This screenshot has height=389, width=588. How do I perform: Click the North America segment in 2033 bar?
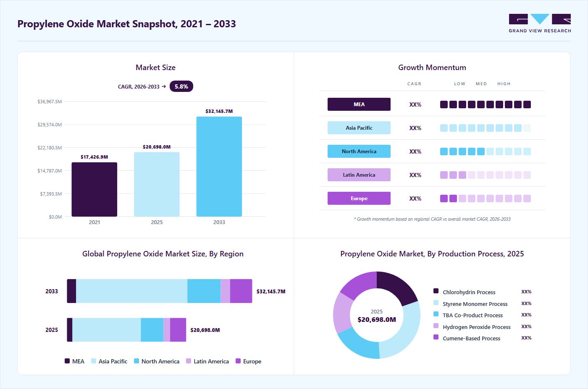tap(204, 291)
